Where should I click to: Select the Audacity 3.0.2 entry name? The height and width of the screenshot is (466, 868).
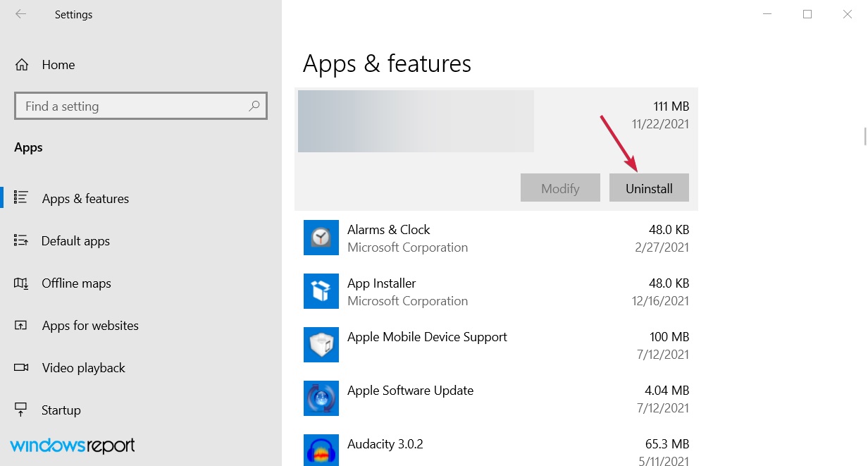click(x=385, y=444)
